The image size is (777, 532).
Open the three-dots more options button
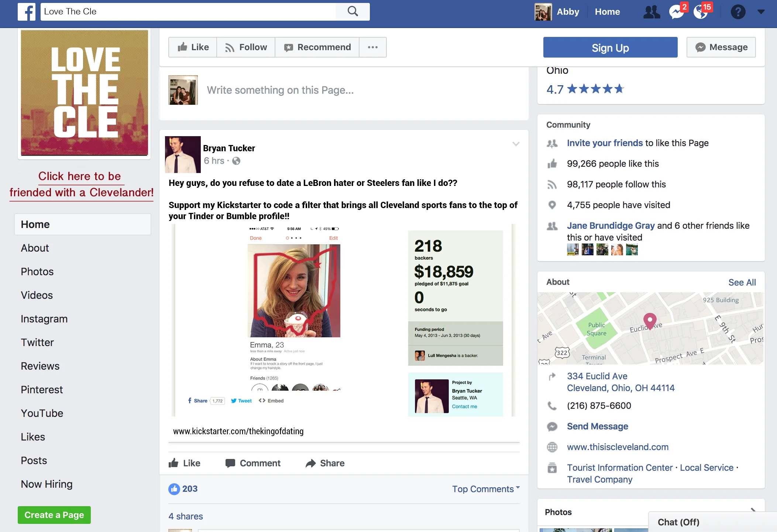tap(372, 47)
